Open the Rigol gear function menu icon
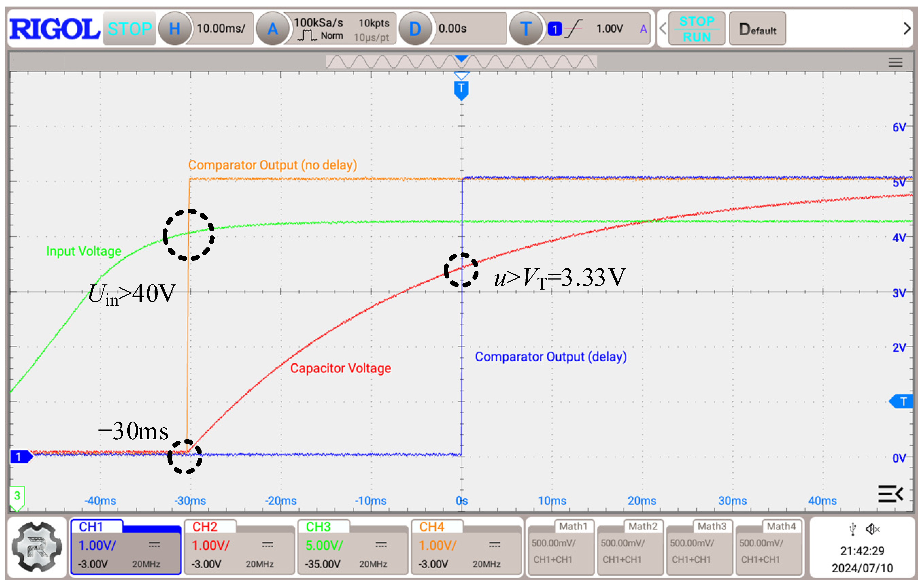 [37, 547]
